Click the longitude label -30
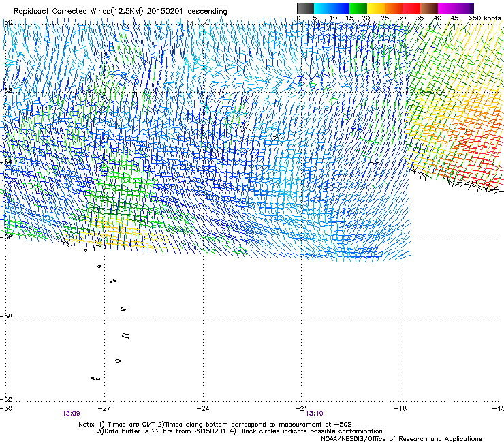 pos(6,408)
